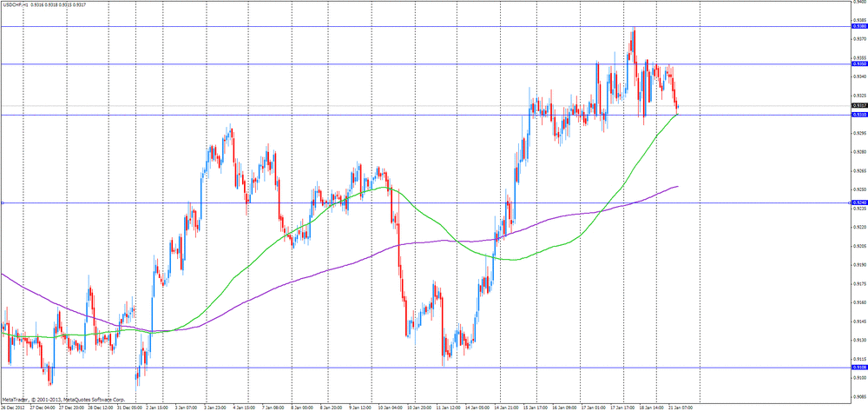Click the 0.9295 price scale value
868x411 pixels.
(x=860, y=133)
